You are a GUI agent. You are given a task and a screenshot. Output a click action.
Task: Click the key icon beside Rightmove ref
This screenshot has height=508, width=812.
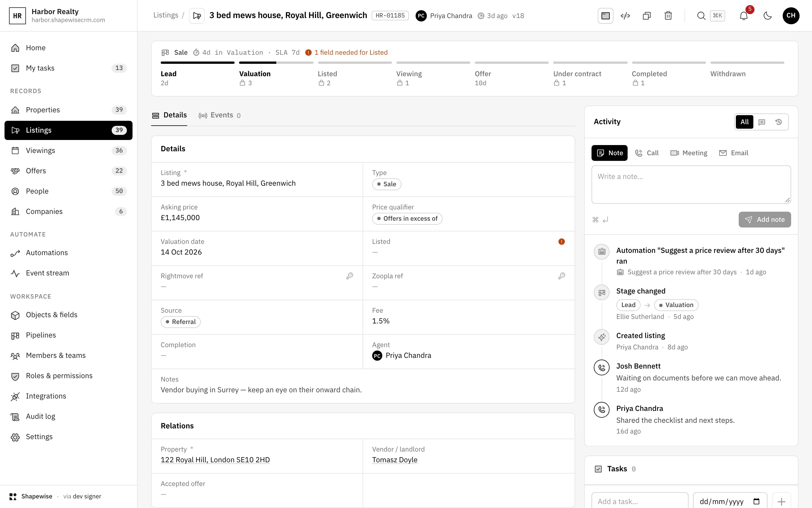tap(350, 276)
